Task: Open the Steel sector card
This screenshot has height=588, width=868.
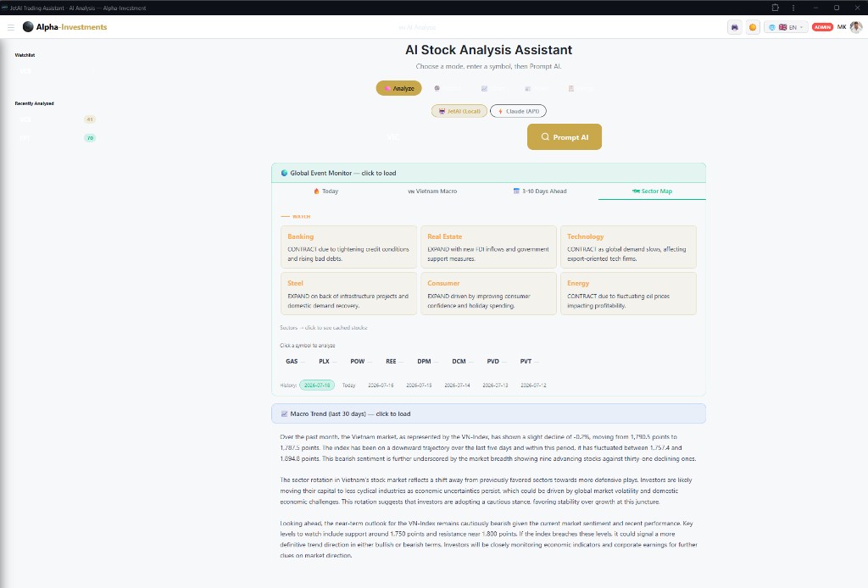Action: pos(348,294)
